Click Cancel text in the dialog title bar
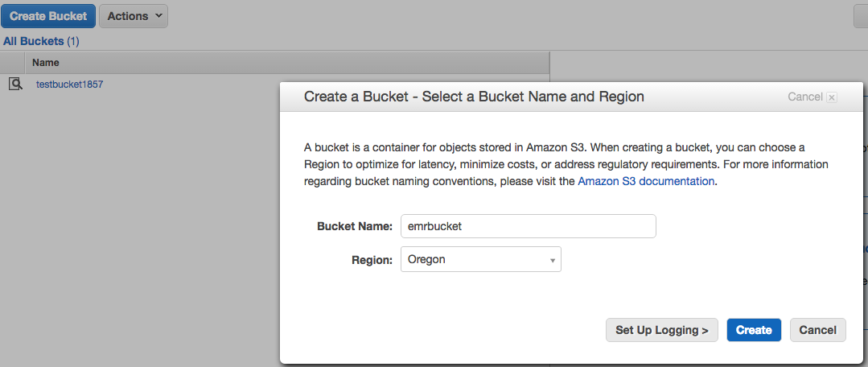This screenshot has height=367, width=868. click(804, 97)
